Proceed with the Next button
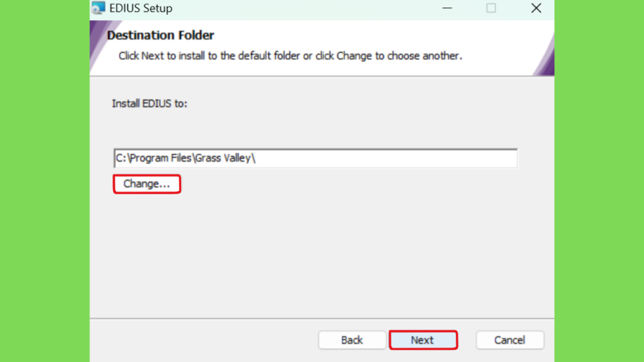This screenshot has height=362, width=644. (423, 340)
